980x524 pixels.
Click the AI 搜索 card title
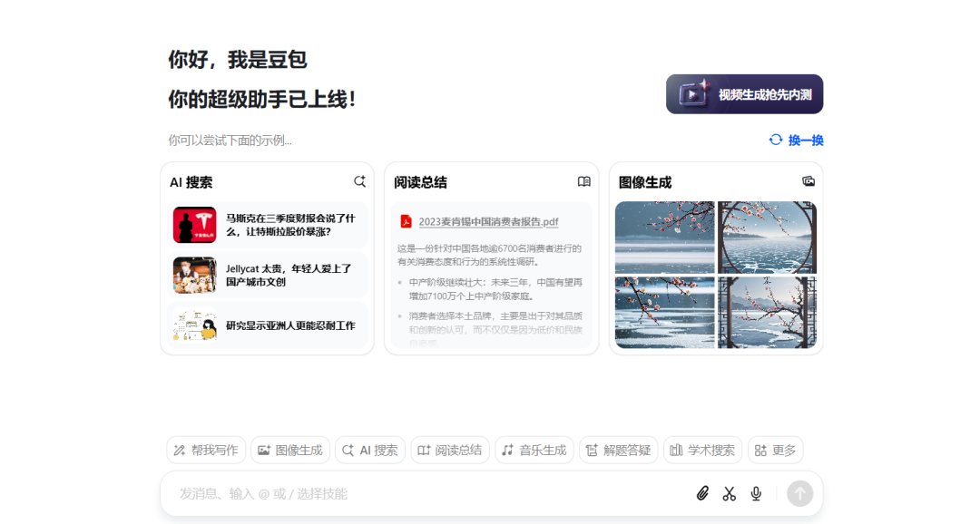tap(191, 182)
